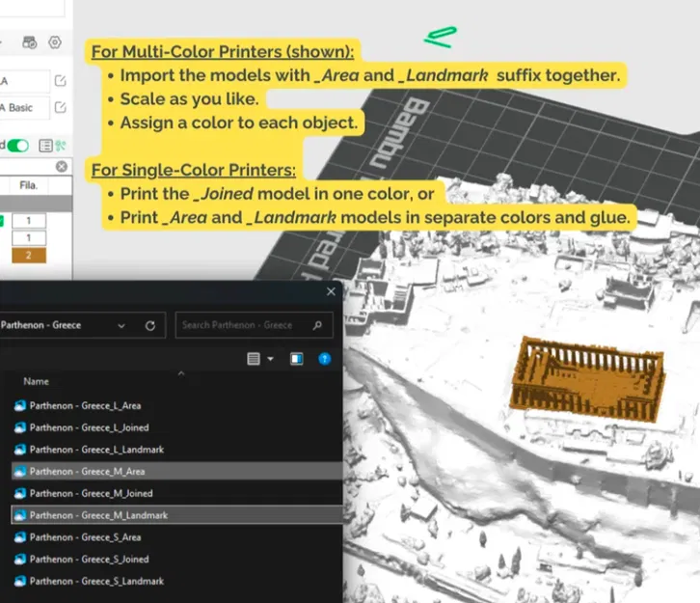Select file 'Parthenon - Greece_M_Area'

pyautogui.click(x=175, y=471)
